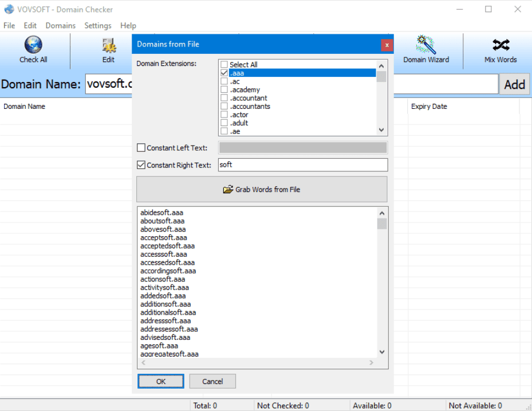Click the Constant Right Text field with soft
Image resolution: width=532 pixels, height=411 pixels.
(x=302, y=165)
